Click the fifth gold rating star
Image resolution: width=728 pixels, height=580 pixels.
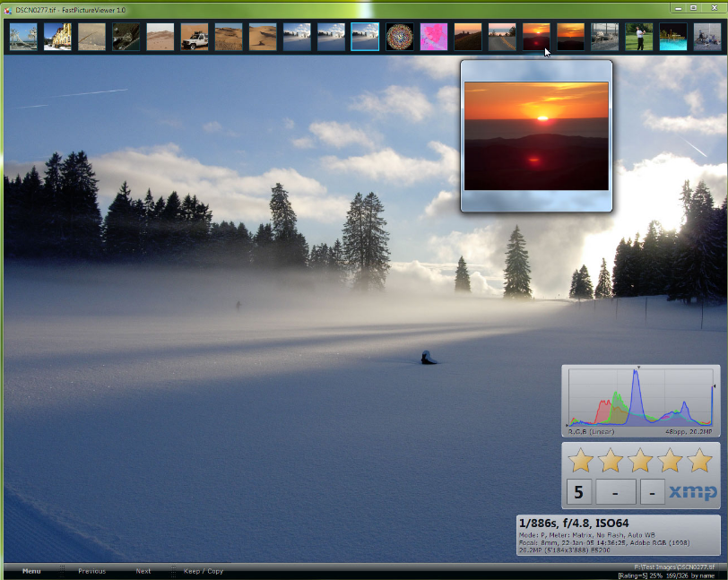pyautogui.click(x=699, y=461)
